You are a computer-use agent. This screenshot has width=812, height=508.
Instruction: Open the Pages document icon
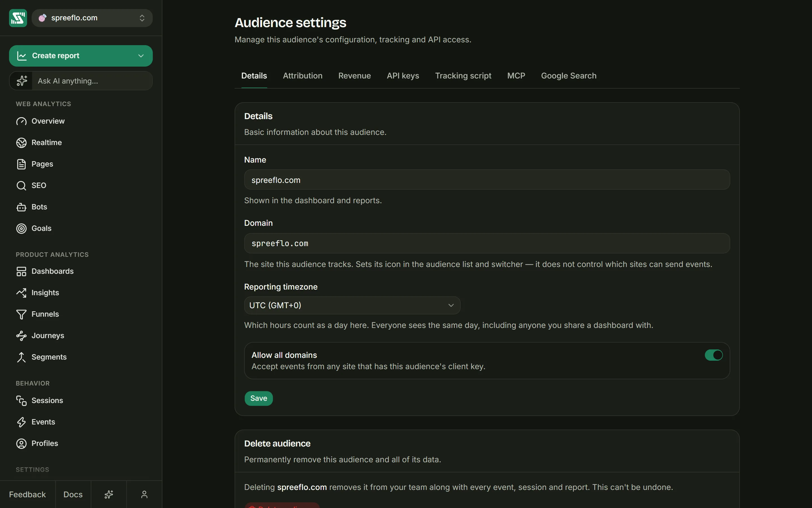(21, 164)
